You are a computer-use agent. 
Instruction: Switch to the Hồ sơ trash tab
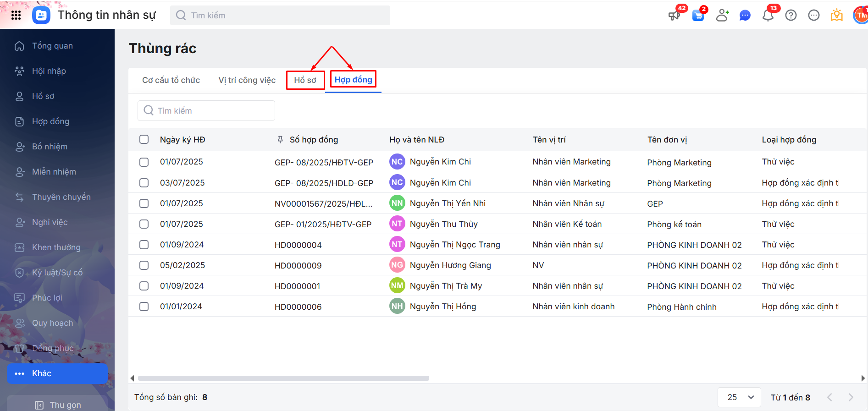pos(305,80)
